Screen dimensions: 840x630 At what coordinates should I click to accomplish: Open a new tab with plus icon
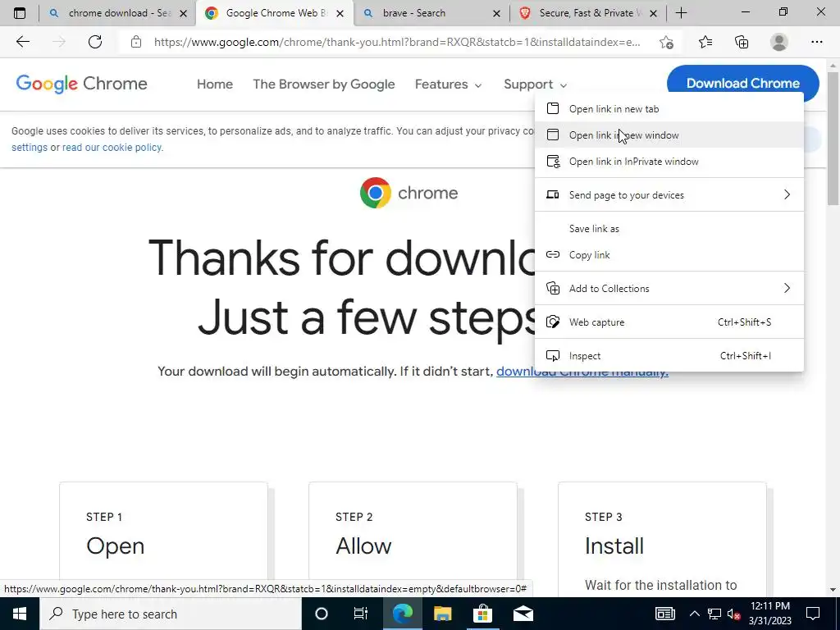pyautogui.click(x=681, y=13)
